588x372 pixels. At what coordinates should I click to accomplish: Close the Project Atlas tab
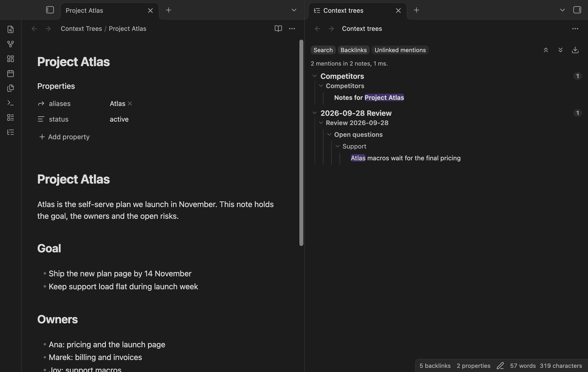pos(150,10)
